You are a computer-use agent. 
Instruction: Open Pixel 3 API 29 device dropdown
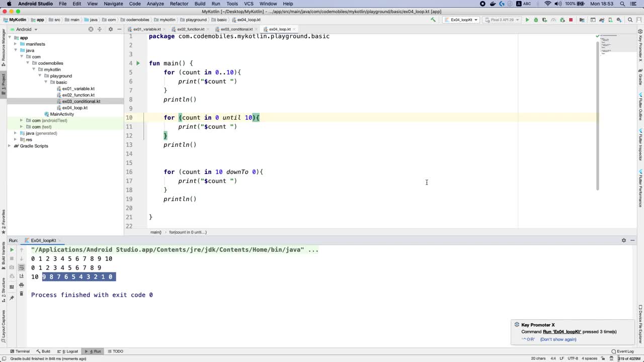pos(502,20)
